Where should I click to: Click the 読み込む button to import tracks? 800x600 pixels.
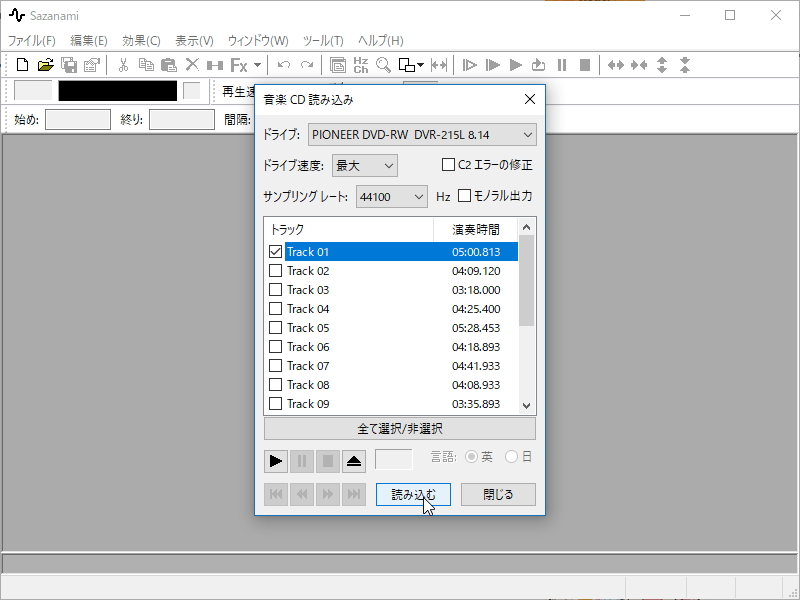pos(413,494)
